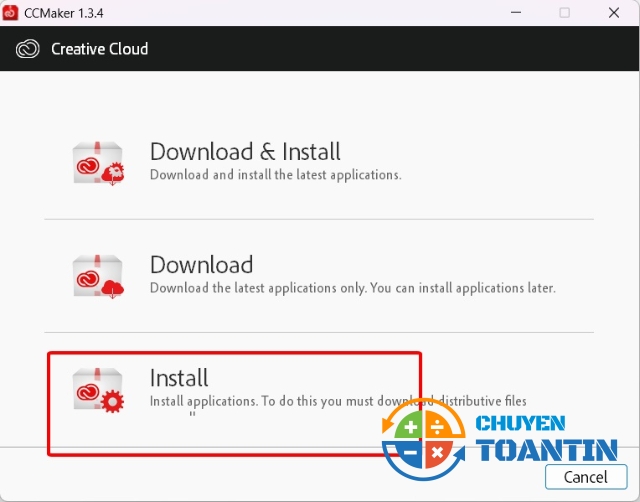The height and width of the screenshot is (502, 640).
Task: Choose the Install option heading
Action: pos(179,378)
